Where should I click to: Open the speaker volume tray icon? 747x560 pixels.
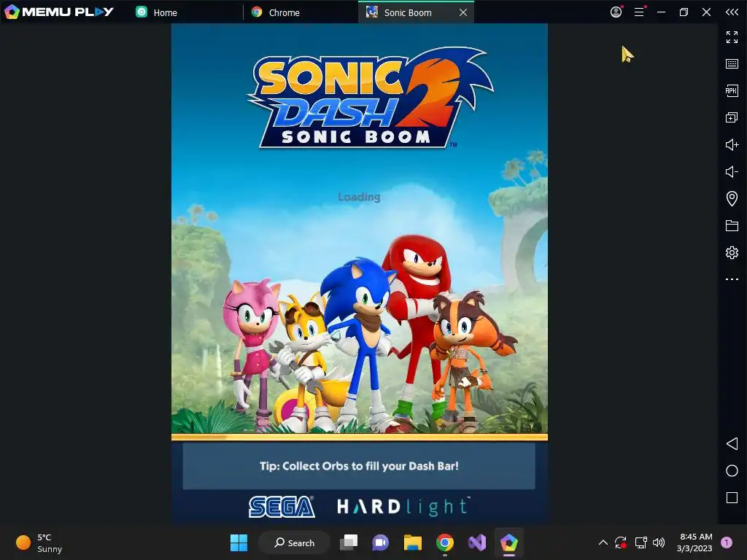[x=659, y=542]
